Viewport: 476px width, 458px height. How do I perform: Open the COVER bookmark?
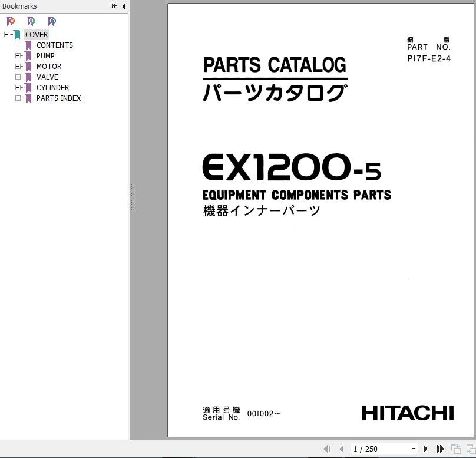(x=37, y=35)
